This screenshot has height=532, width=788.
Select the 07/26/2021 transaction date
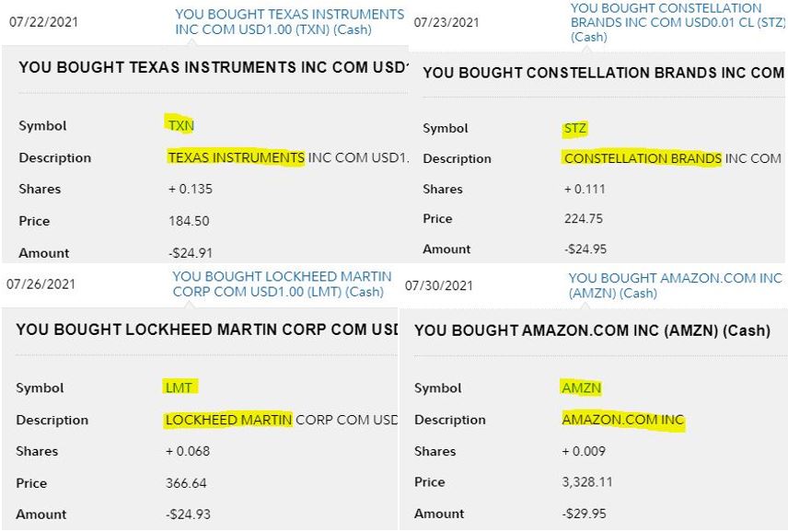(41, 284)
